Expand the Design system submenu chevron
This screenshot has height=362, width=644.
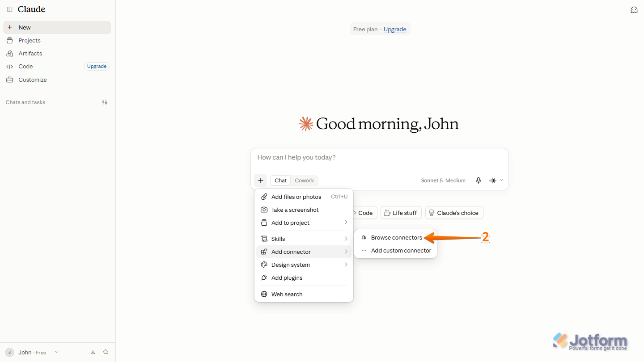click(346, 265)
